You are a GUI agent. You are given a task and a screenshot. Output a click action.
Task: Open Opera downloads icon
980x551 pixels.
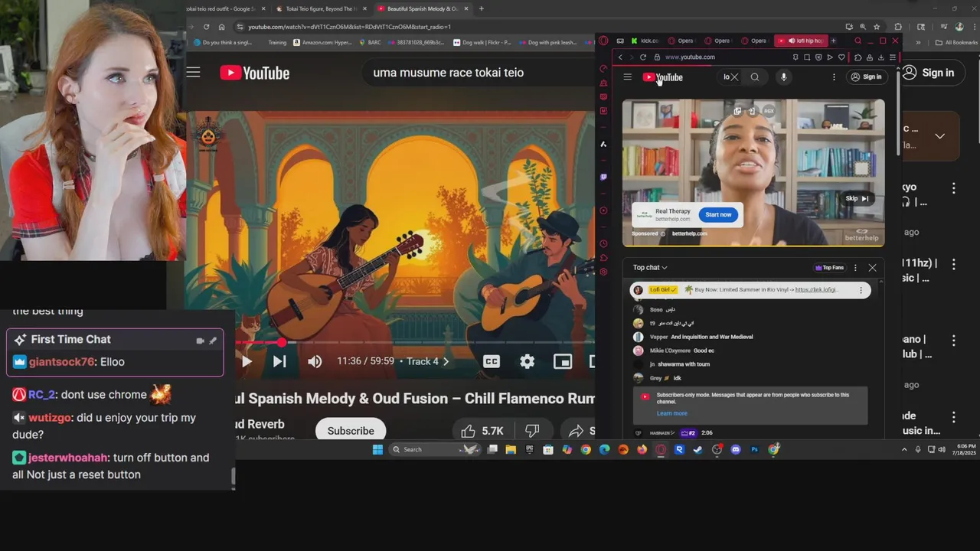click(881, 57)
